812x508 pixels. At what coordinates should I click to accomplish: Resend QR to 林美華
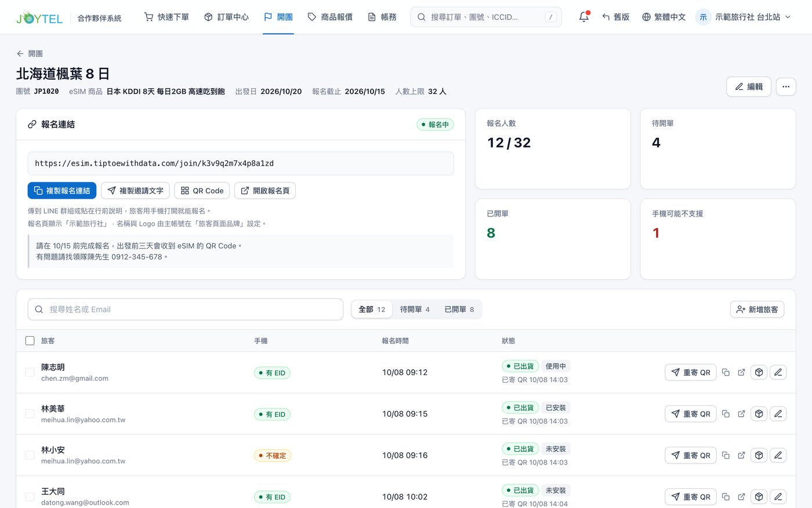point(691,414)
